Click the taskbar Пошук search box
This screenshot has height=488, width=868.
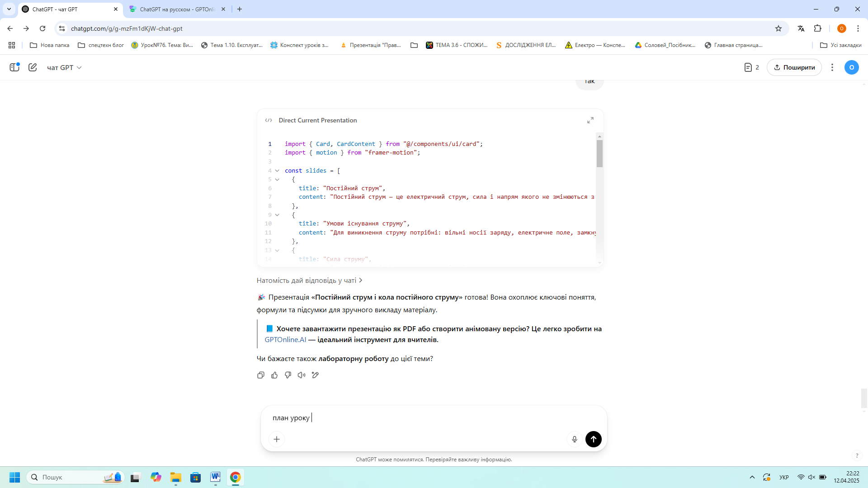click(75, 477)
